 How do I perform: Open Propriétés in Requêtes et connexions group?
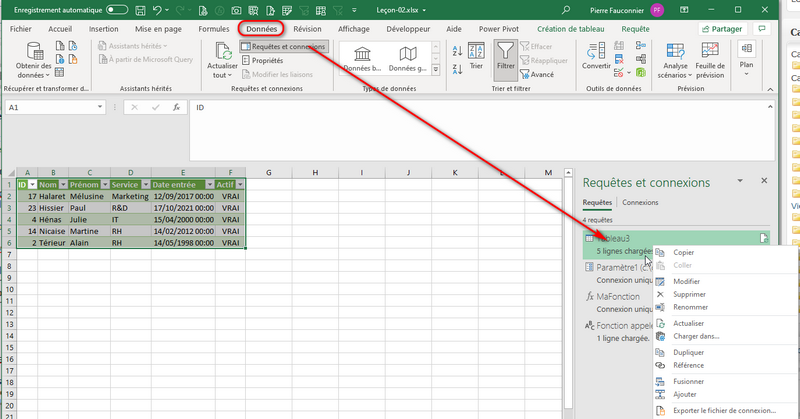tap(262, 60)
